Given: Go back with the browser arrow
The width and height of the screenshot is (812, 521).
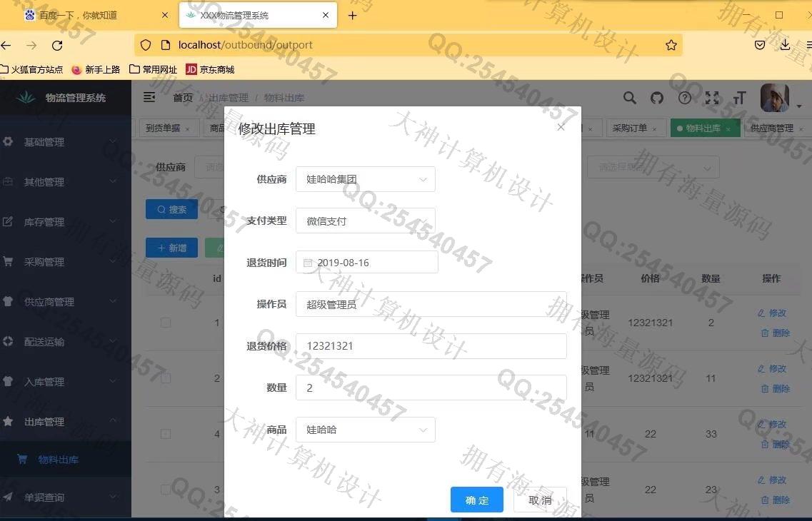Looking at the screenshot, I should 6,46.
